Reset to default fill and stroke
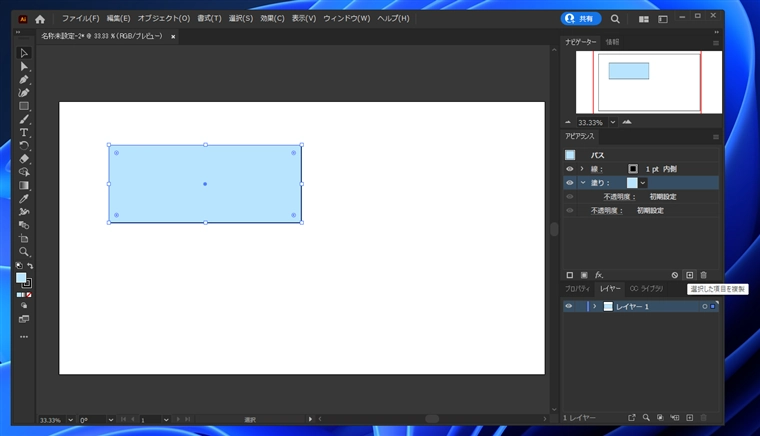 click(x=19, y=265)
